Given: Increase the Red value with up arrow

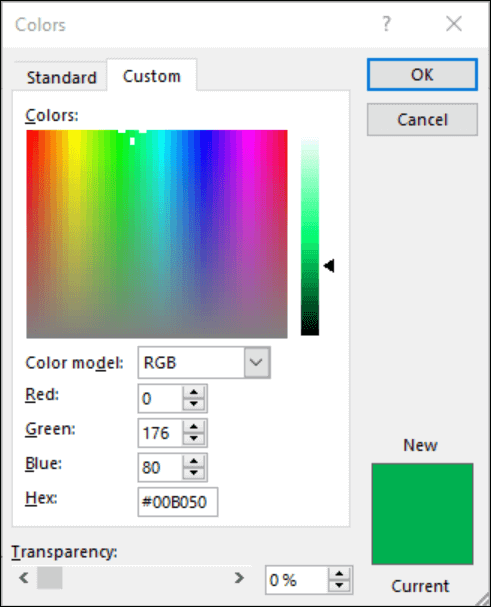Looking at the screenshot, I should 194,393.
